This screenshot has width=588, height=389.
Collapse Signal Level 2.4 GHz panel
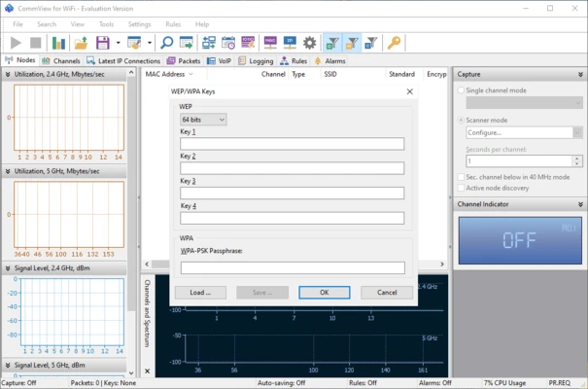click(8, 268)
